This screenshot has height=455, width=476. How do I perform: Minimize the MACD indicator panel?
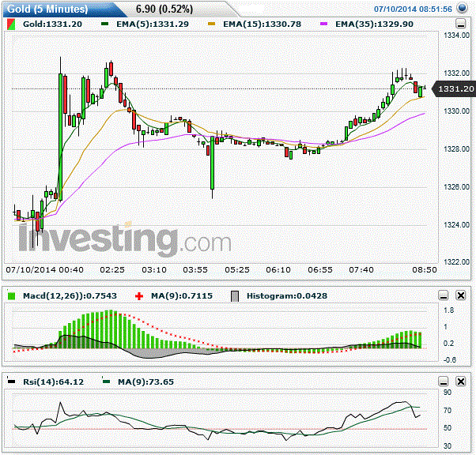(x=444, y=295)
